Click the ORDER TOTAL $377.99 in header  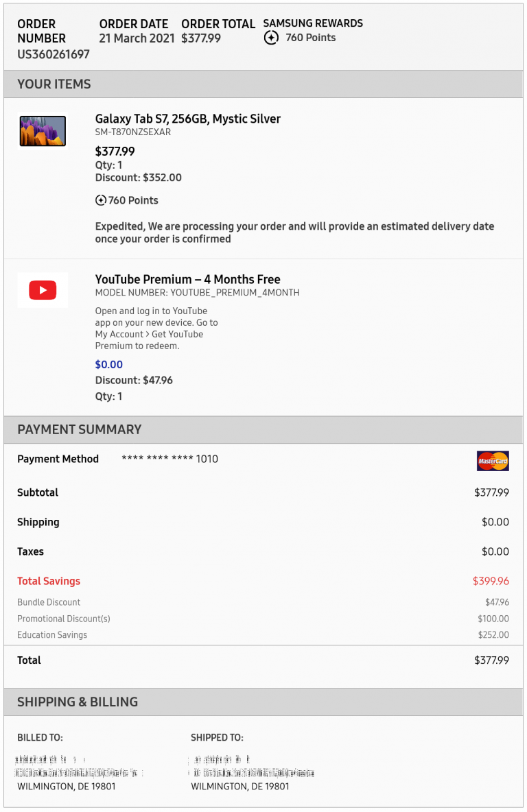coord(218,31)
